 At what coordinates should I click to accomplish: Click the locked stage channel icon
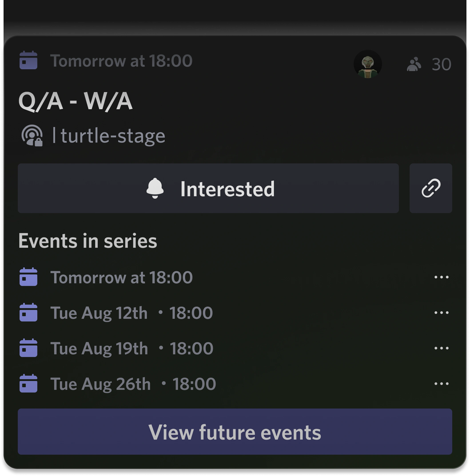[32, 135]
